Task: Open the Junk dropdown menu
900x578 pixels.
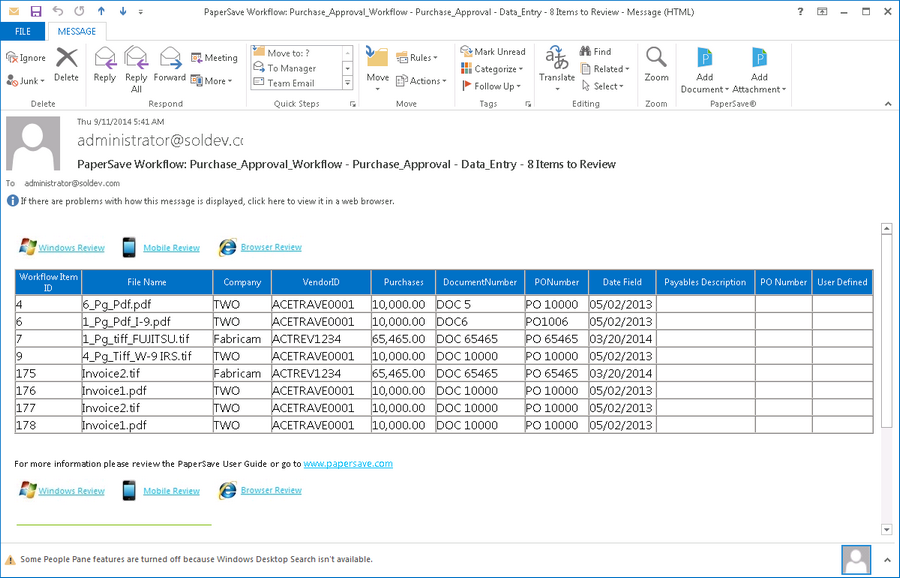Action: click(26, 81)
